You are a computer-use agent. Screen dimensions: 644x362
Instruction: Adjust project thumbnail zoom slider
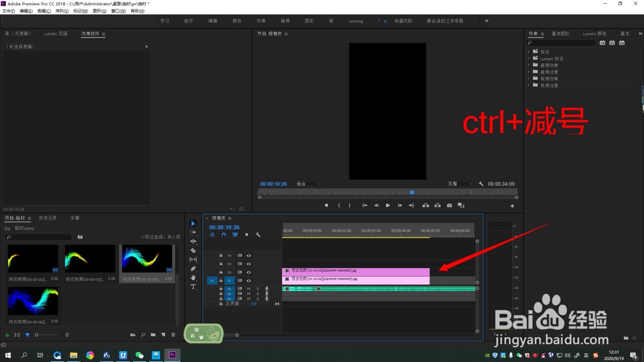[x=46, y=335]
